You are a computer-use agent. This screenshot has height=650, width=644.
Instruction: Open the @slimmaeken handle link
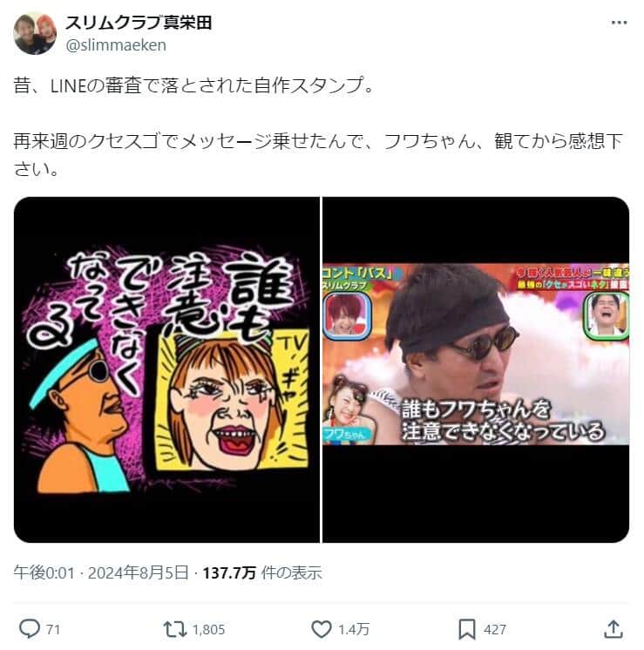point(116,44)
